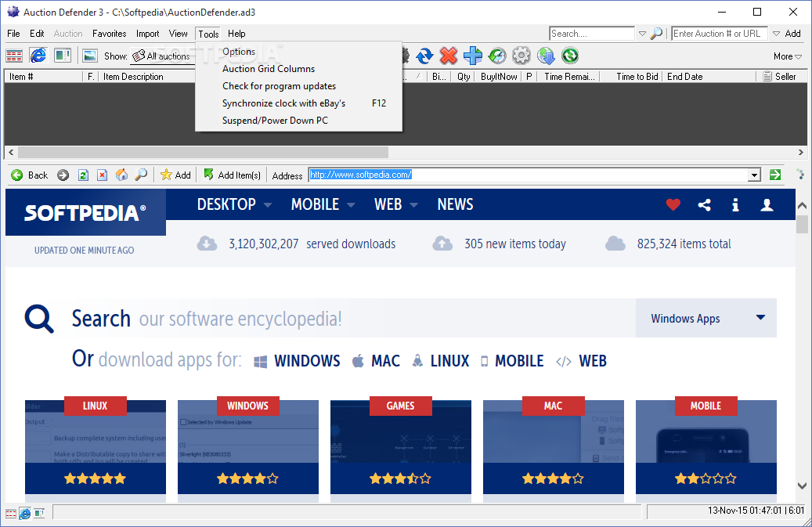Toggle the picture thumbnail toolbar icon
Image resolution: width=812 pixels, height=527 pixels.
tap(90, 56)
